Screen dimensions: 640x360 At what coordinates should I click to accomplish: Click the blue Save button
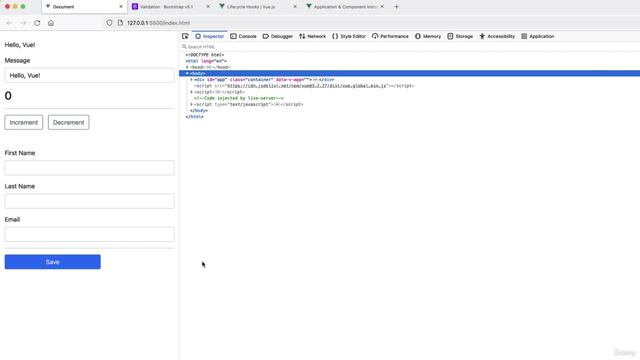[53, 262]
